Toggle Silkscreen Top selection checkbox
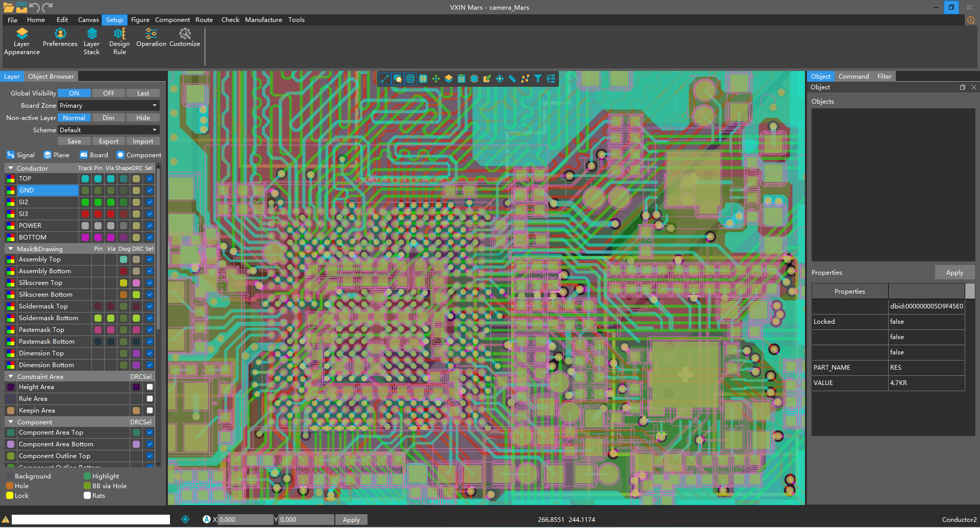Image resolution: width=980 pixels, height=528 pixels. tap(150, 283)
